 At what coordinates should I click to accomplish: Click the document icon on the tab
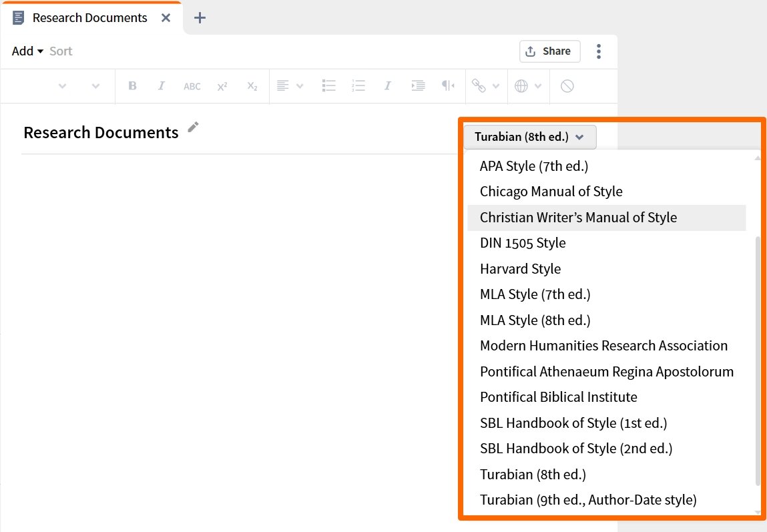pos(18,18)
